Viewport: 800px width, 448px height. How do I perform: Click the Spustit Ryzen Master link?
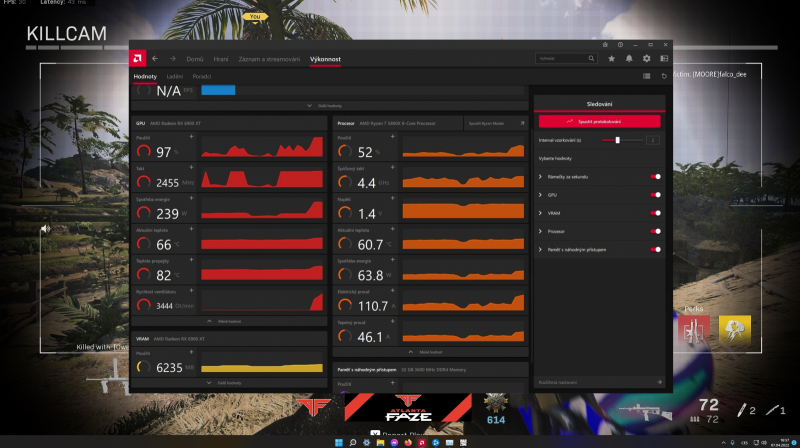pyautogui.click(x=495, y=123)
